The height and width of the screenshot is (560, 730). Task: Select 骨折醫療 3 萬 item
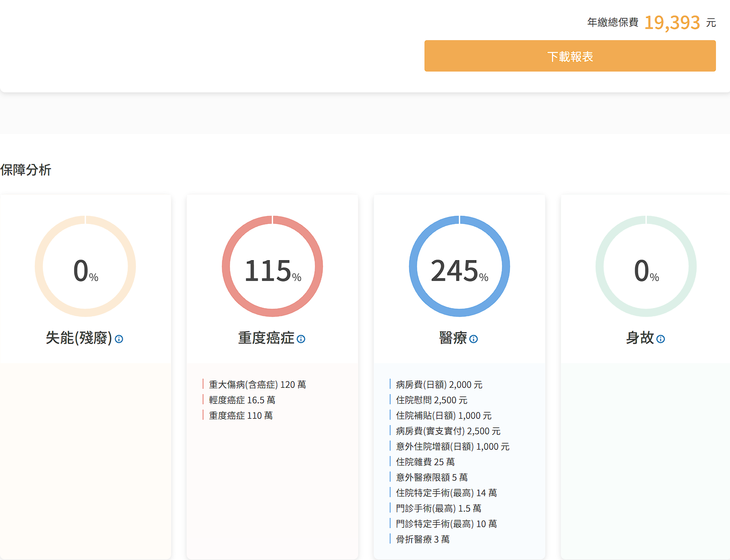[x=423, y=539]
